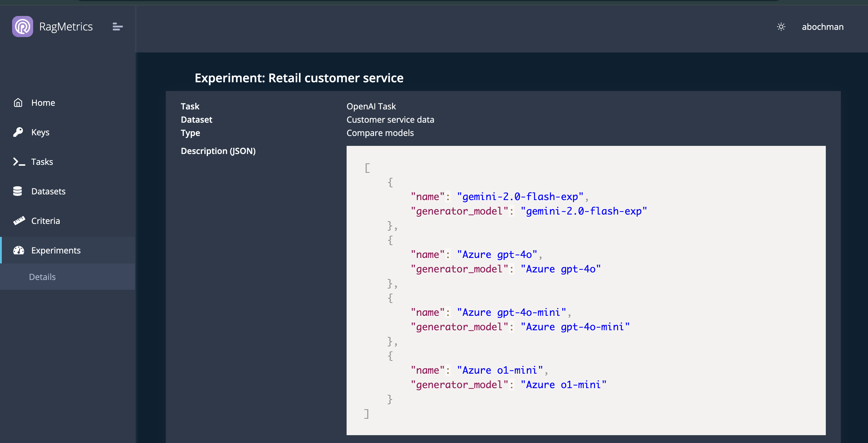Click the name value "Azure o1-mini"
The width and height of the screenshot is (868, 443).
[x=500, y=370]
